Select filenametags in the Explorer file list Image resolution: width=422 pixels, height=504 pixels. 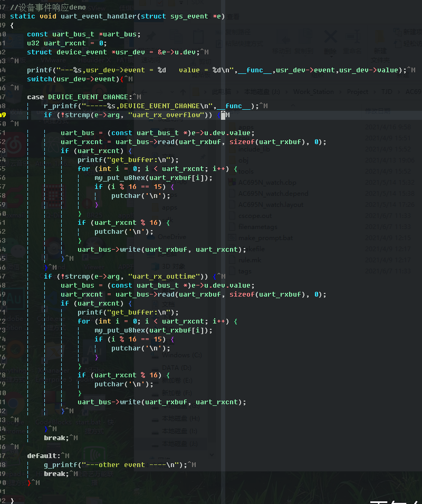257,227
